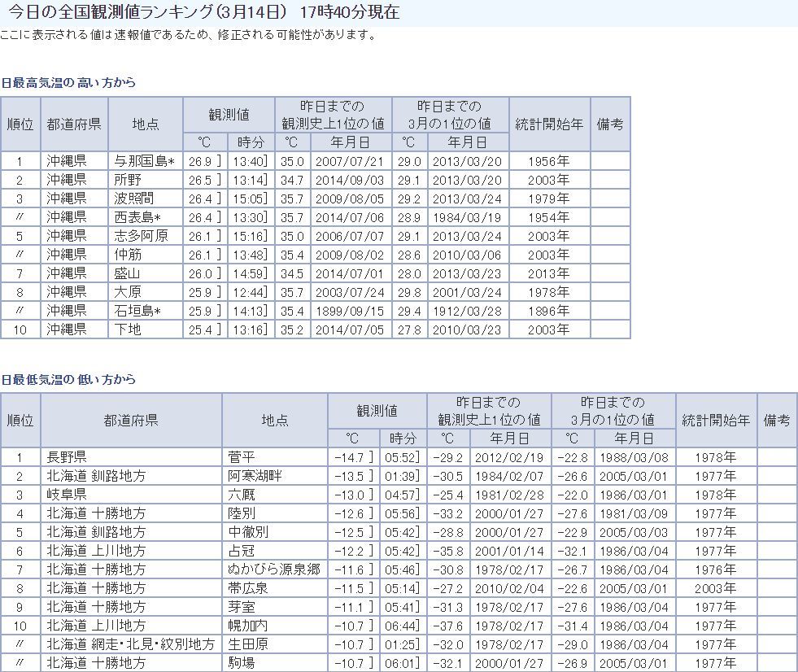This screenshot has width=798, height=672.
Task: Open the 所野 station entry
Action: pyautogui.click(x=127, y=180)
